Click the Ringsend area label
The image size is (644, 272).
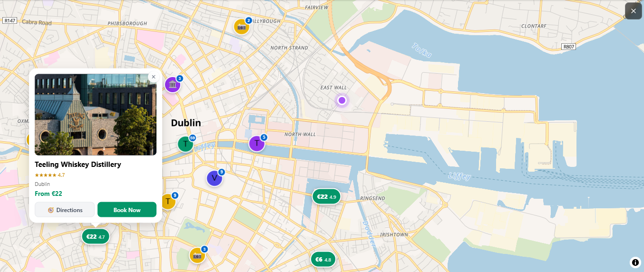point(373,198)
